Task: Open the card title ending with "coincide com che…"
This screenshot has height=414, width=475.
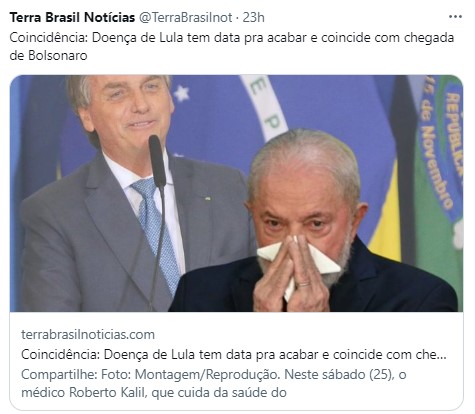Action: click(234, 354)
